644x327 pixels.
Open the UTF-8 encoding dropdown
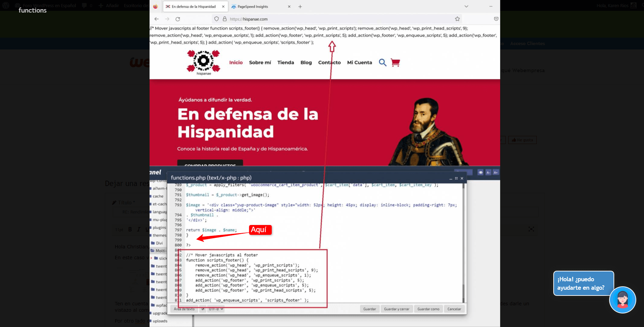216,309
